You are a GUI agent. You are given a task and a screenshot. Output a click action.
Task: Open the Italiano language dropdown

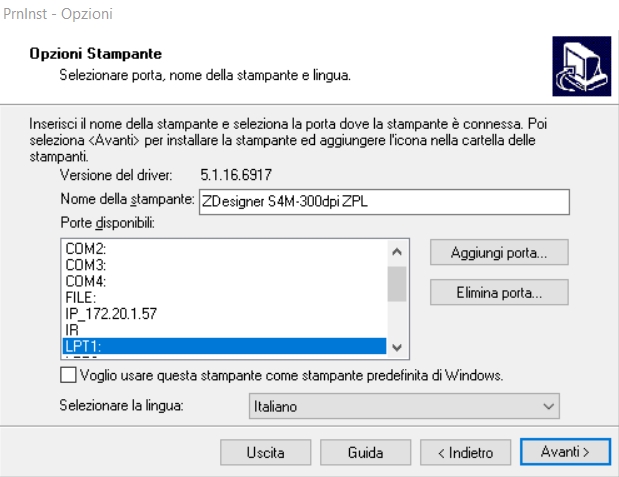pos(402,407)
